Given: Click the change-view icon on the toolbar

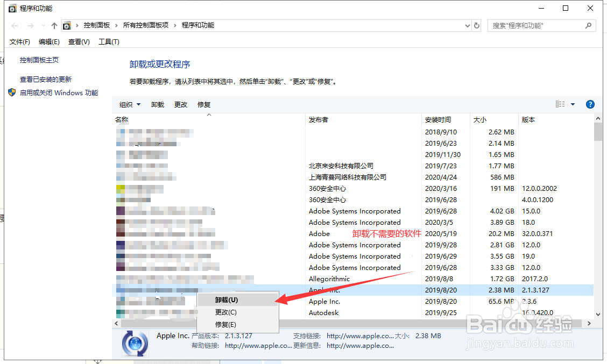Looking at the screenshot, I should [x=560, y=104].
